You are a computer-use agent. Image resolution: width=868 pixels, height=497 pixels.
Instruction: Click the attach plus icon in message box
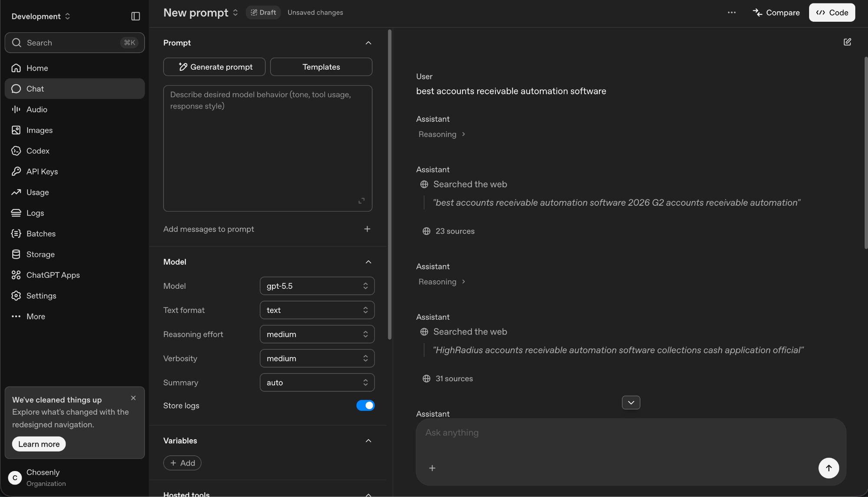[432, 468]
